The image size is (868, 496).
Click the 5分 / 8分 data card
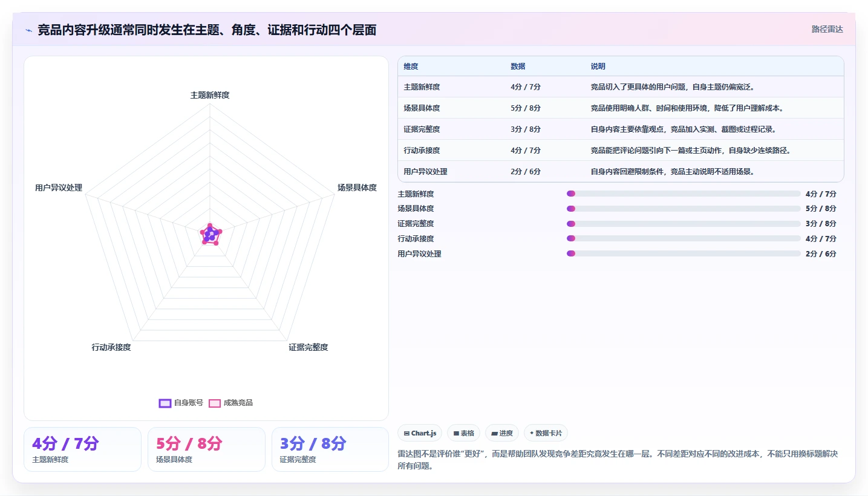[206, 449]
